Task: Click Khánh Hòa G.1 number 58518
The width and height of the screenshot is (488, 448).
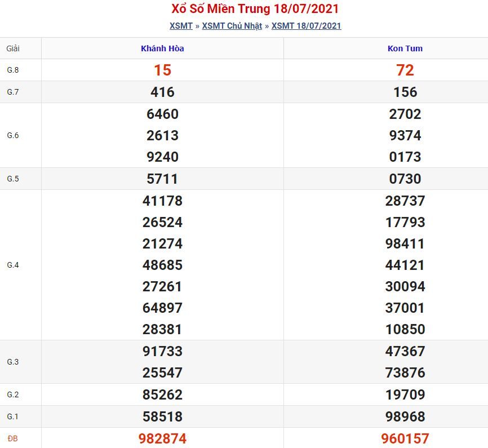Action: [162, 416]
